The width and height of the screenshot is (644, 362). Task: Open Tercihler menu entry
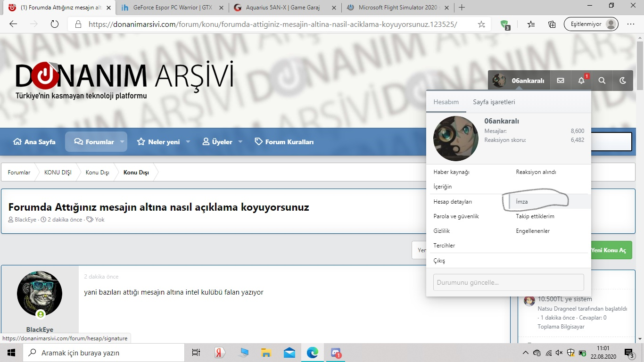444,246
